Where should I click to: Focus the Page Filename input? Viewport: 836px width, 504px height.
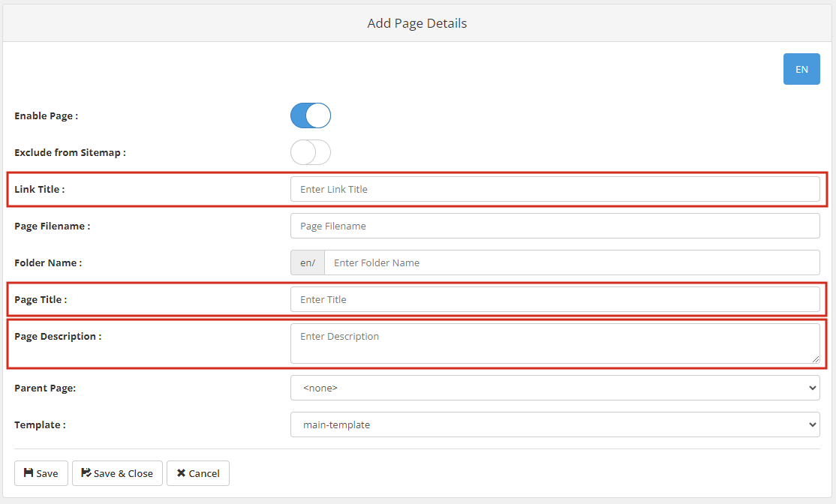(x=555, y=226)
